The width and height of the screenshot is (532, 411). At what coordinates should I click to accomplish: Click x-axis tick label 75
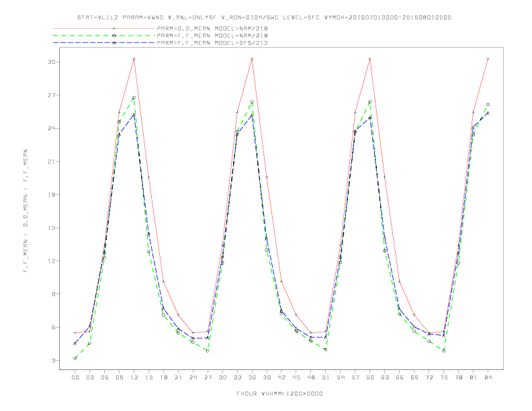pos(444,377)
